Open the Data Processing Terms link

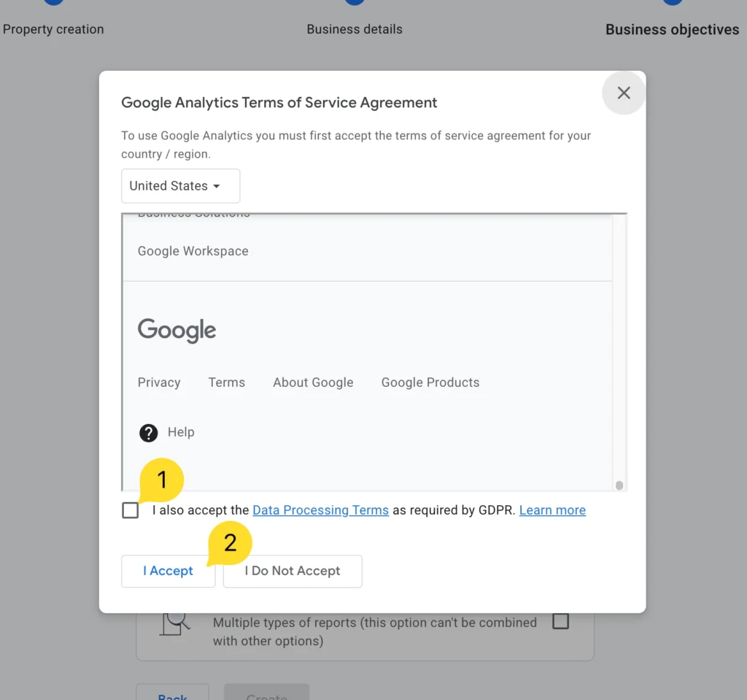(x=321, y=510)
